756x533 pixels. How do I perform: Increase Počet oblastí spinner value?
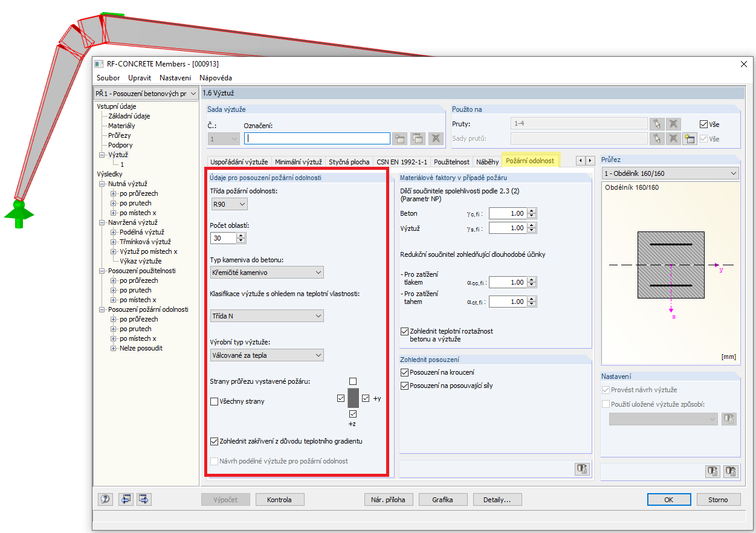tap(241, 235)
